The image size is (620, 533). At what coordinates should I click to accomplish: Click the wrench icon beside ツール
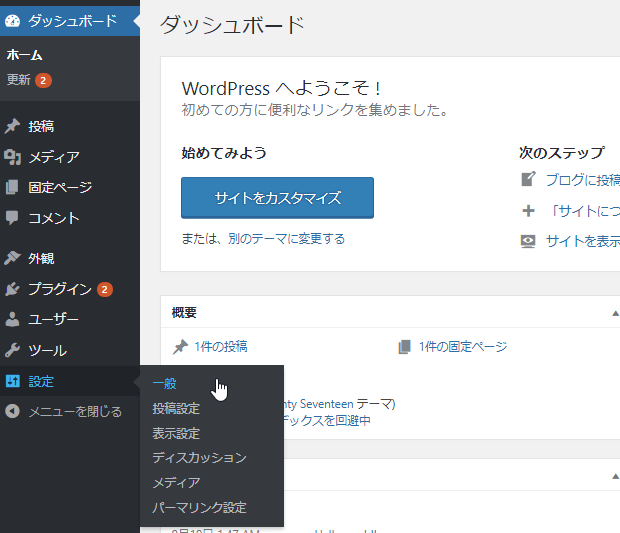point(12,350)
